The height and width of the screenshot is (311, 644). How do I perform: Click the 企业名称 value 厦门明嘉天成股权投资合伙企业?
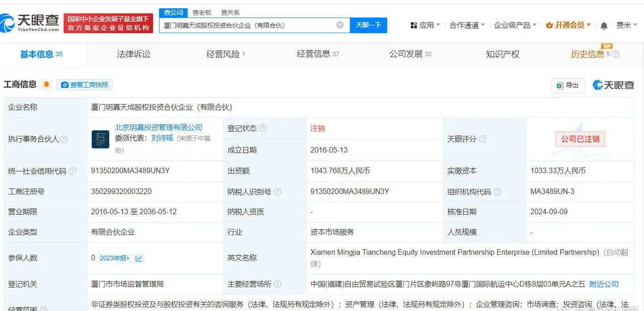(x=162, y=107)
